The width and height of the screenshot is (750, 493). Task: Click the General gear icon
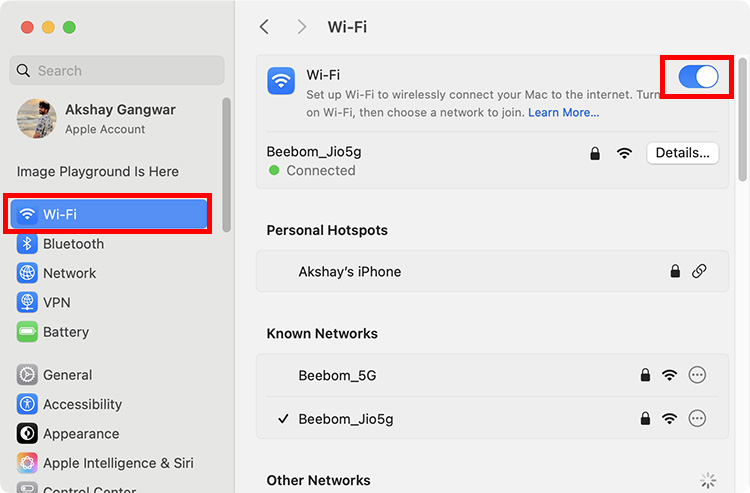click(x=27, y=375)
